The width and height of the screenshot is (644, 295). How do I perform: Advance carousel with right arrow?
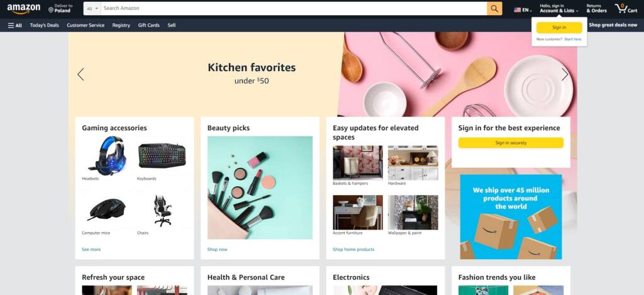point(565,74)
